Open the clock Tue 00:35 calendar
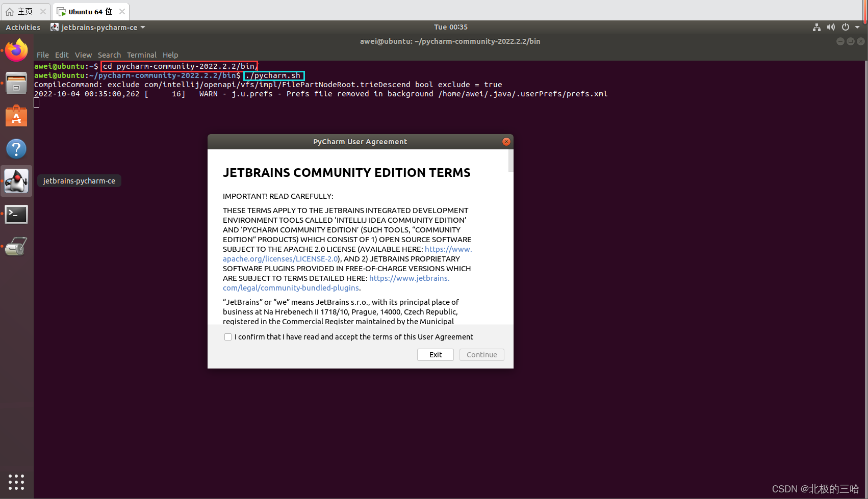The height and width of the screenshot is (499, 868). coord(451,27)
